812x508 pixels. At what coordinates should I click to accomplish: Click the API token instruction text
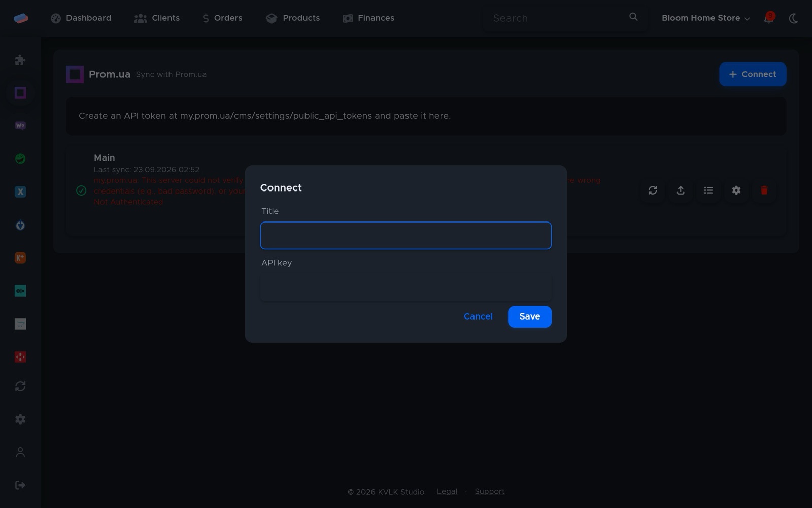pyautogui.click(x=264, y=116)
